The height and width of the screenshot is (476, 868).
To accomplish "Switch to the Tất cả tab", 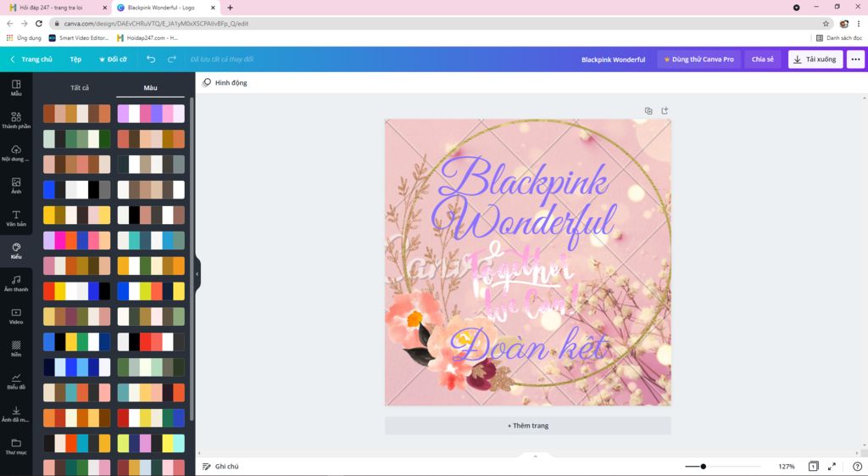I will point(80,87).
